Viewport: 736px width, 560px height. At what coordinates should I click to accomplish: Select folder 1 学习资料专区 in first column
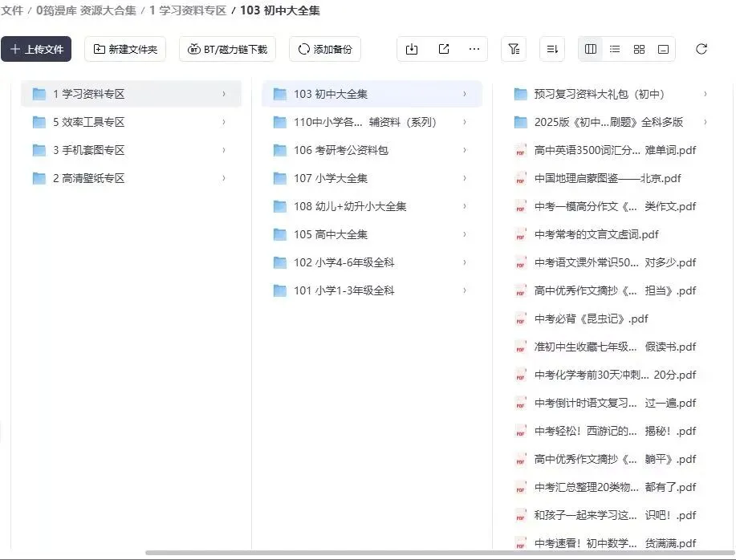(x=131, y=94)
